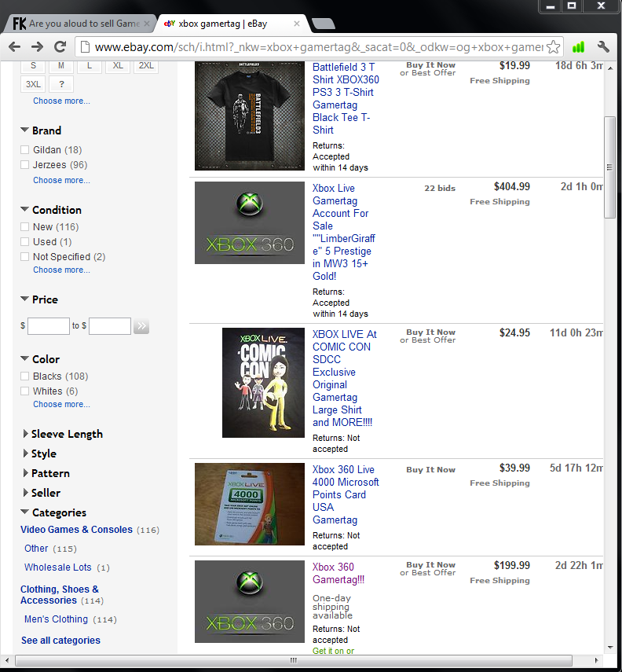Expand the Sleeve Length filter
The width and height of the screenshot is (622, 672).
[26, 434]
